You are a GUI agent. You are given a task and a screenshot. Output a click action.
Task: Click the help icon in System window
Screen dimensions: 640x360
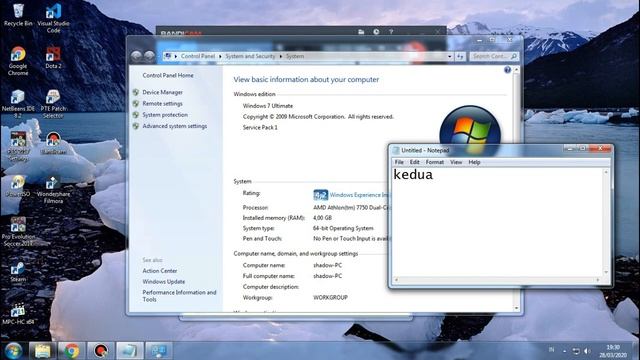click(507, 70)
